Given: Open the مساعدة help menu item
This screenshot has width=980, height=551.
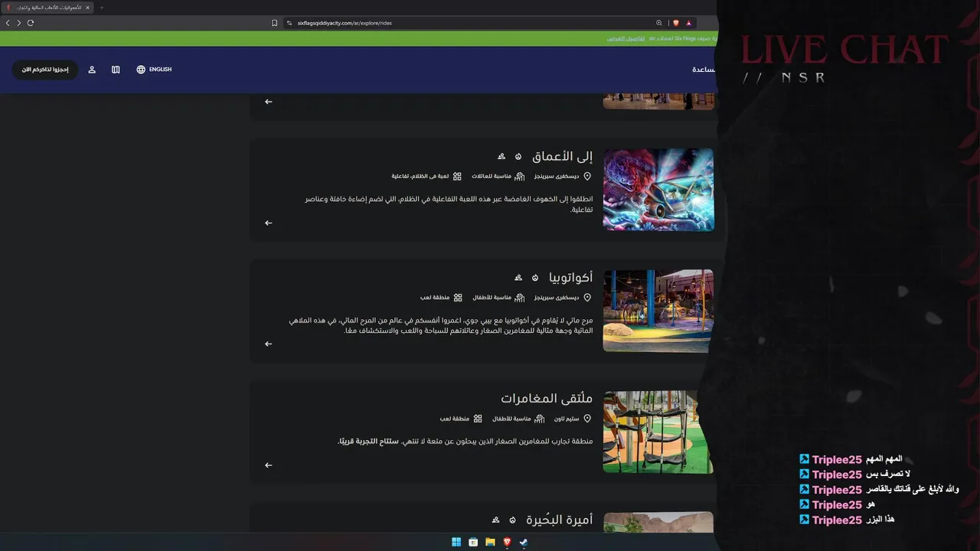Looking at the screenshot, I should 704,70.
